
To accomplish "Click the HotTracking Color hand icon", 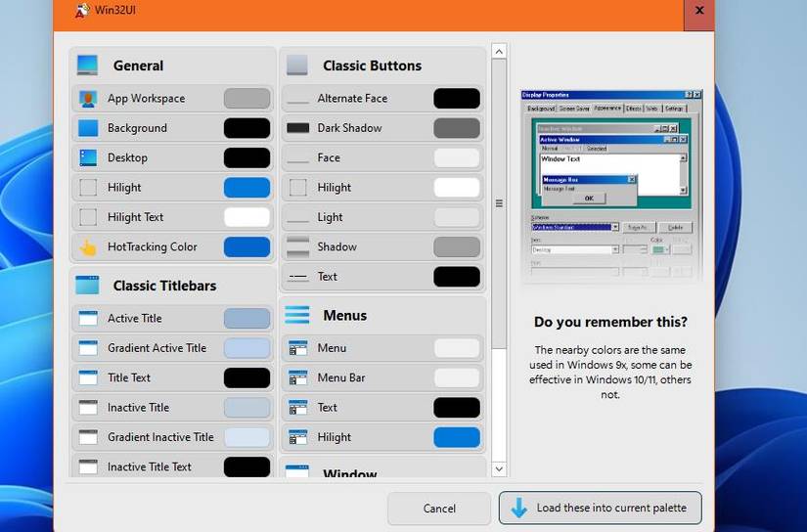I will click(88, 247).
